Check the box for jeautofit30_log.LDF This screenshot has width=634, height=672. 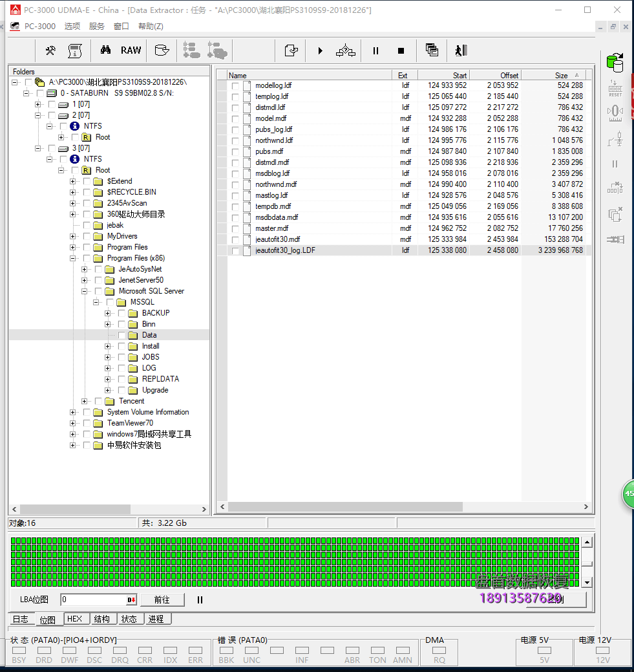[x=235, y=251]
